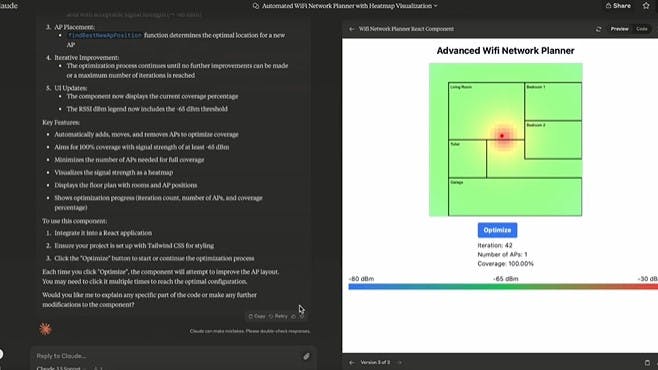This screenshot has width=658, height=370.
Task: Switch to the Code tab
Action: pyautogui.click(x=642, y=29)
